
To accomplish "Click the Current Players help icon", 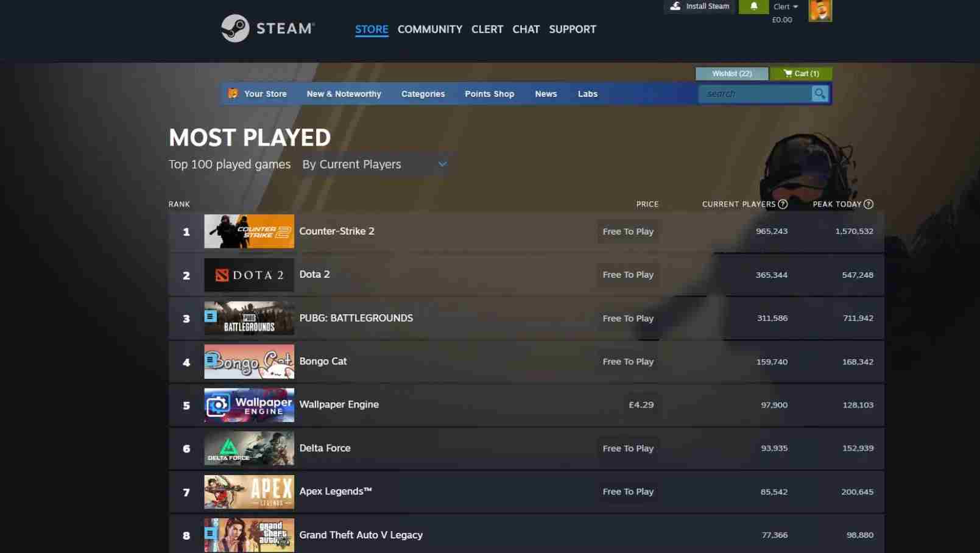I will [x=783, y=204].
